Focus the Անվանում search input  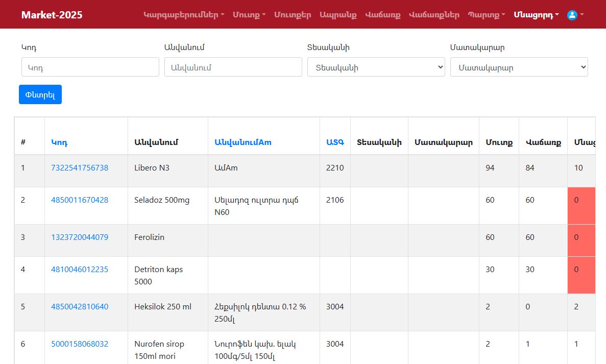pyautogui.click(x=233, y=67)
